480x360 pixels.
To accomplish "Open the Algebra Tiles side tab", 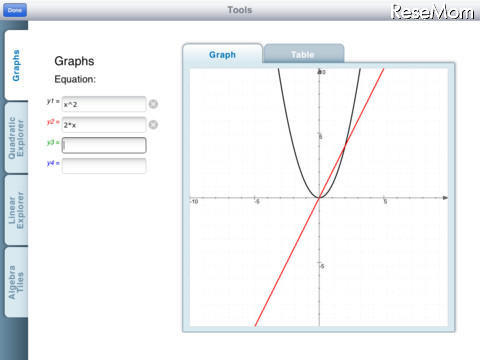I will click(x=16, y=282).
